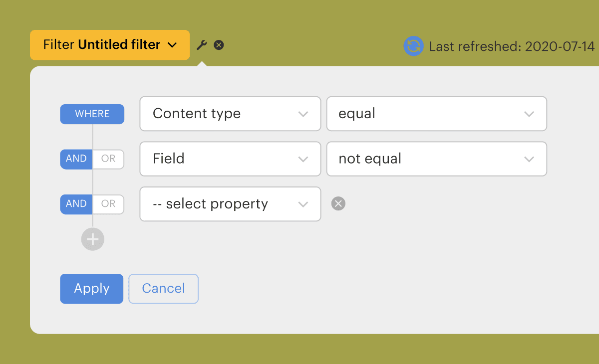This screenshot has height=364, width=599.
Task: Click the Last refreshed date text
Action: point(512,47)
